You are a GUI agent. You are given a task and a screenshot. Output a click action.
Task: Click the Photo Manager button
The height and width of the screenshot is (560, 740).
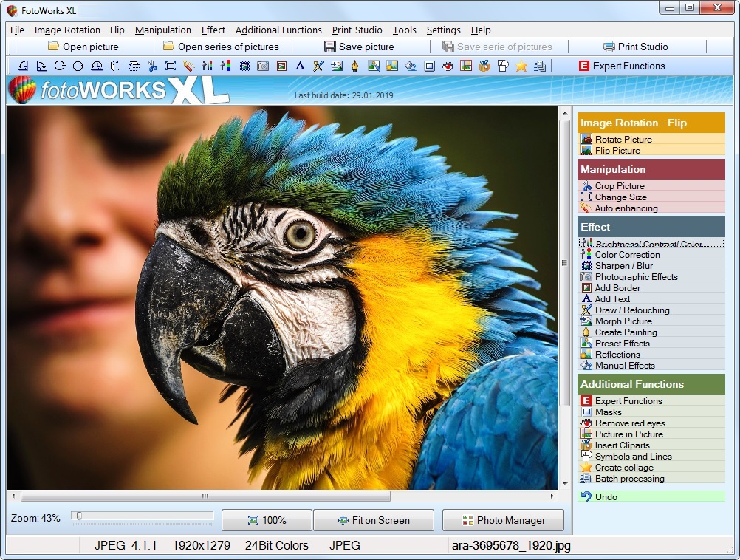(503, 520)
